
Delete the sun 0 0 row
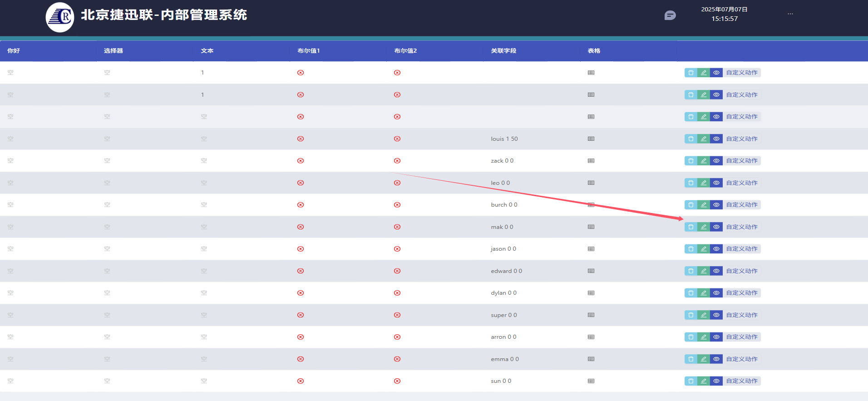pyautogui.click(x=691, y=381)
